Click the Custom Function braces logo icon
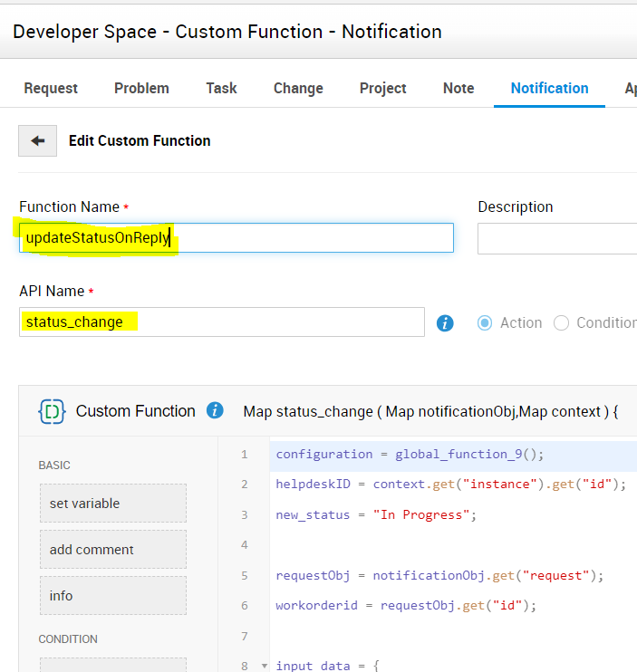Viewport: 637px width, 672px height. pos(52,411)
